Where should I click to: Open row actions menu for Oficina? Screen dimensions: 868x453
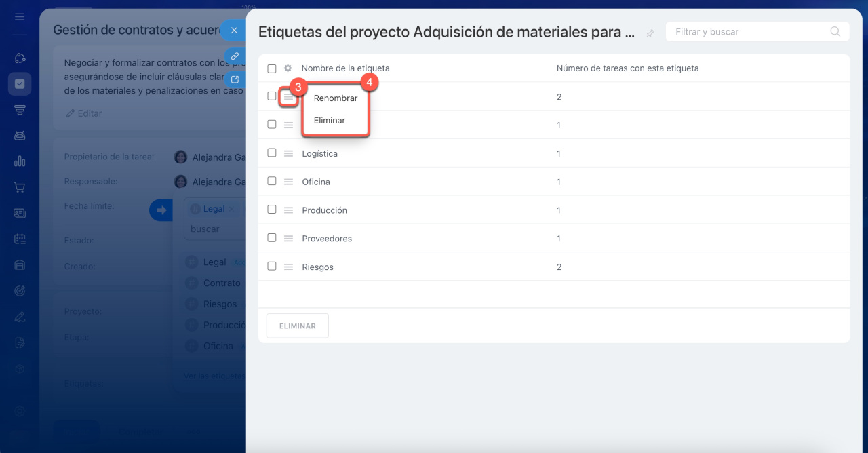288,182
